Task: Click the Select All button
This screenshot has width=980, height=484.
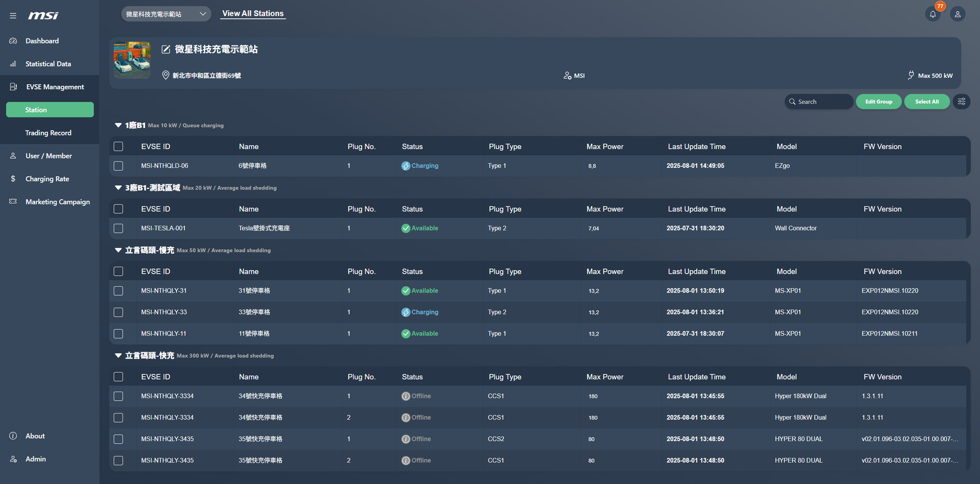Action: tap(927, 102)
